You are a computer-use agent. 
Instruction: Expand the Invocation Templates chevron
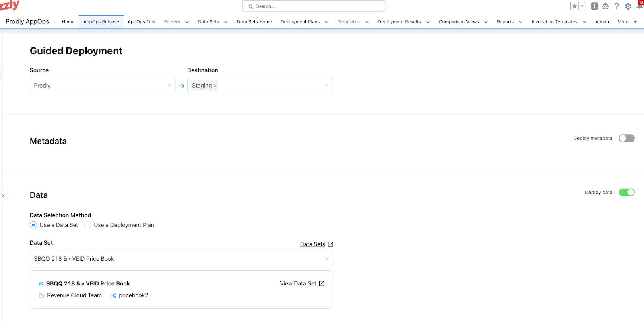[x=584, y=22]
